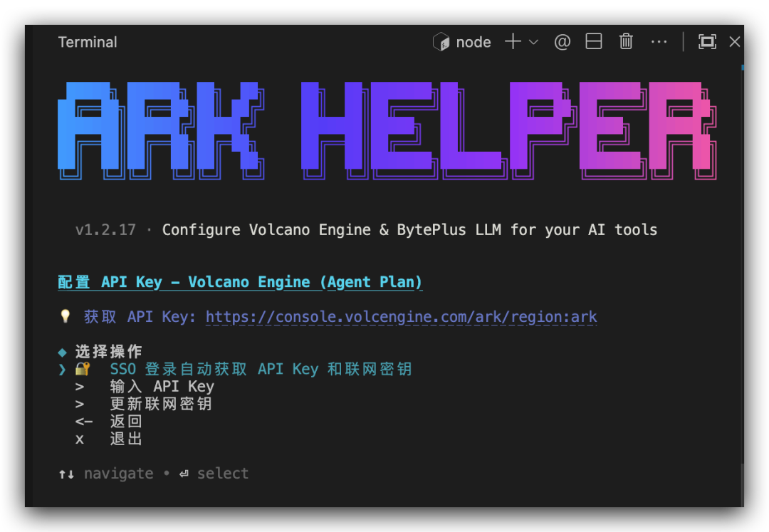
Task: Choose the 输入 API Key option
Action: [x=162, y=387]
